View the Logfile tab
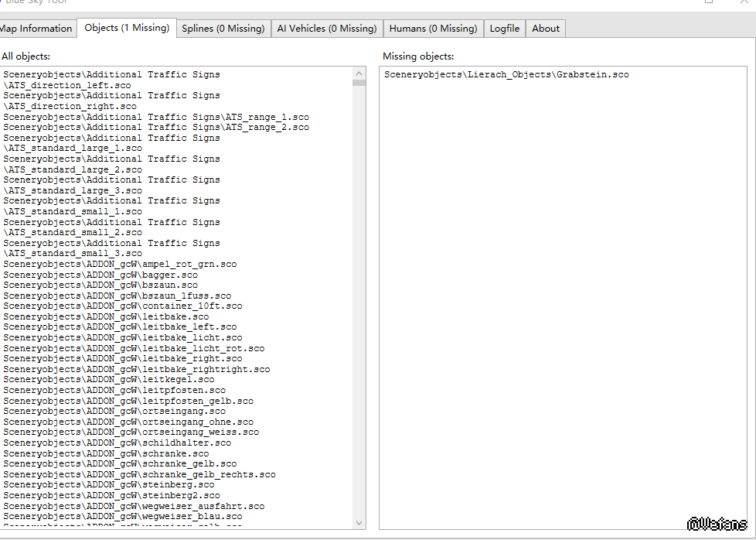 click(x=504, y=29)
